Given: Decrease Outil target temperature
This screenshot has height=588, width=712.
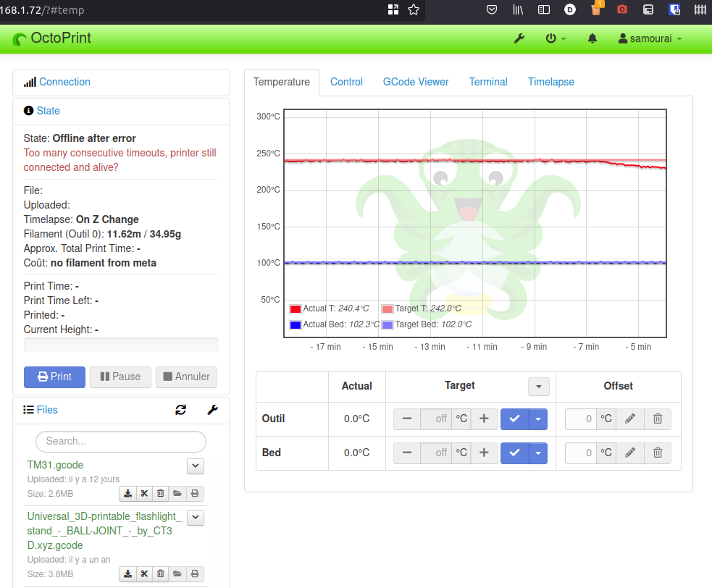Looking at the screenshot, I should (x=407, y=419).
